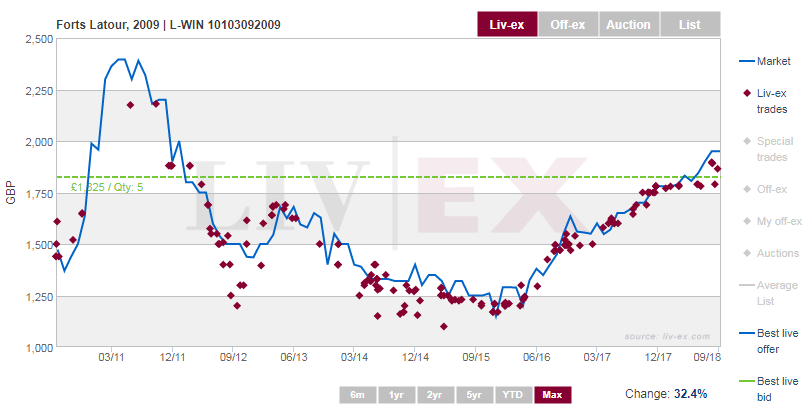This screenshot has height=417, width=809.
Task: Click the 1,500 y-axis label
Action: (39, 245)
